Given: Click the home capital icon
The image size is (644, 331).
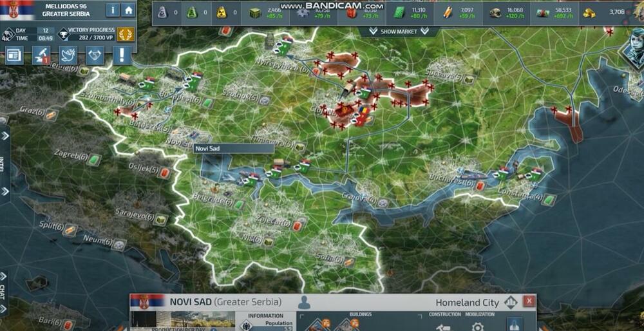Looking at the screenshot, I should pyautogui.click(x=129, y=10).
